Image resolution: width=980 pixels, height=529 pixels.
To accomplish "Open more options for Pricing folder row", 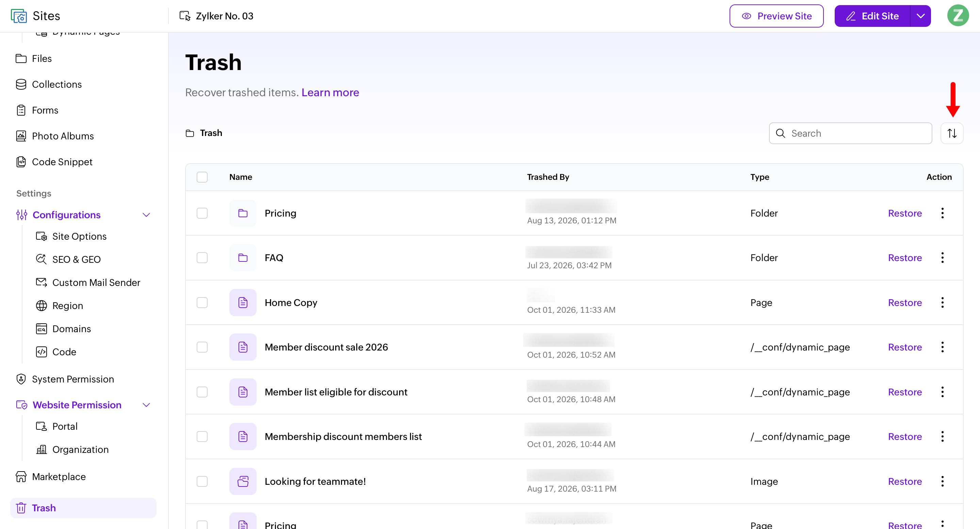I will click(942, 213).
